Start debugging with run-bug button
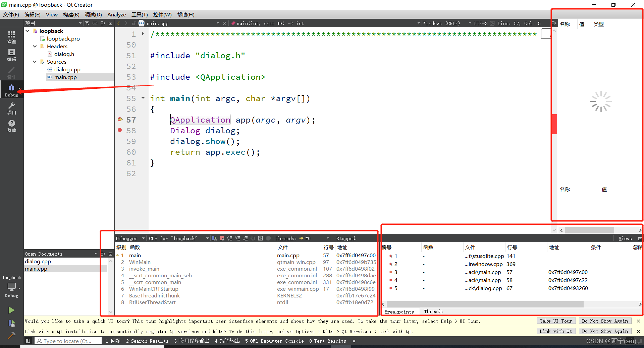The height and width of the screenshot is (348, 644). point(11,323)
